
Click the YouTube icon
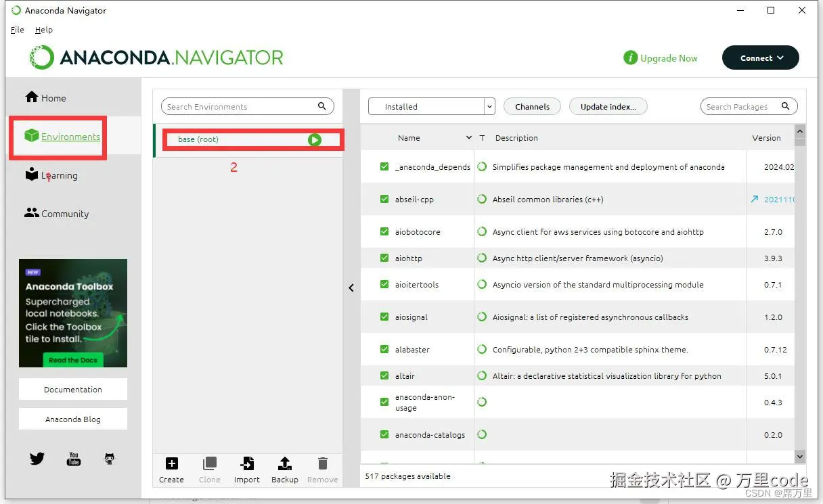[x=74, y=459]
